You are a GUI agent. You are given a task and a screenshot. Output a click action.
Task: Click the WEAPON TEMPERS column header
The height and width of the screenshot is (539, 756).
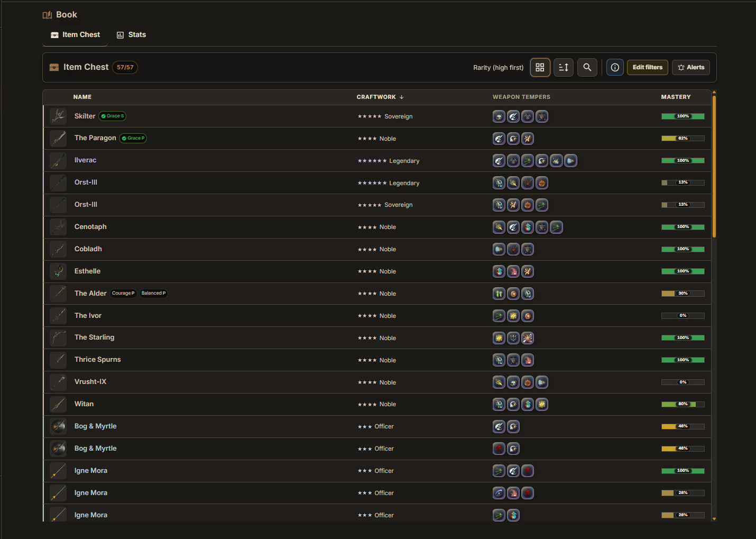coord(521,97)
